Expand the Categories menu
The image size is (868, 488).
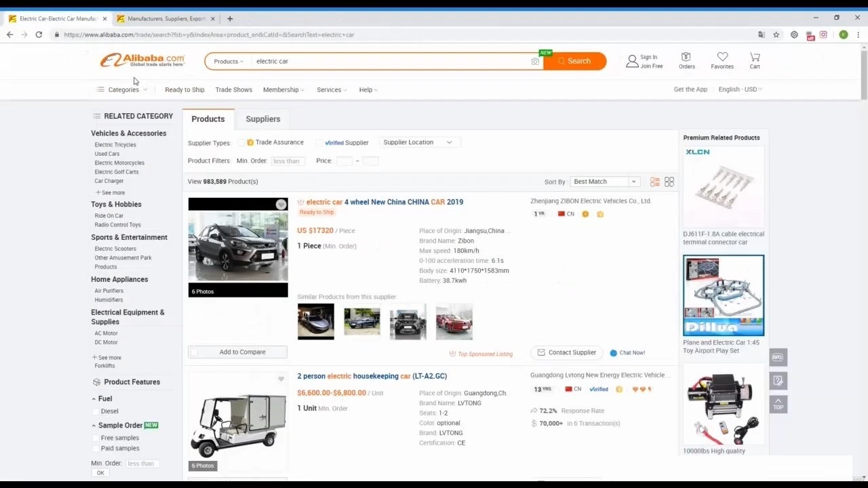pyautogui.click(x=122, y=89)
